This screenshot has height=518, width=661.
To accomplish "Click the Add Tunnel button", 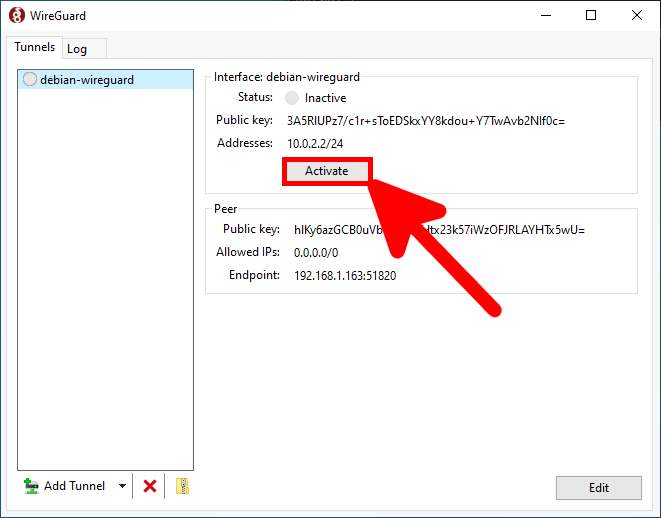I will tap(65, 486).
